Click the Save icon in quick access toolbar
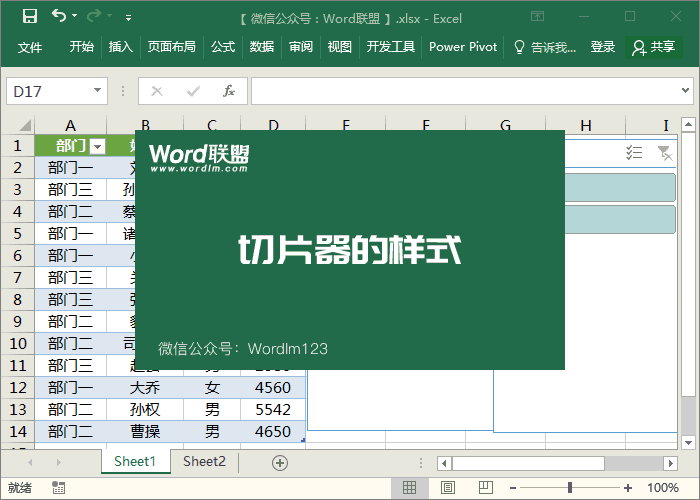Screen dimensions: 700x500 point(29,16)
